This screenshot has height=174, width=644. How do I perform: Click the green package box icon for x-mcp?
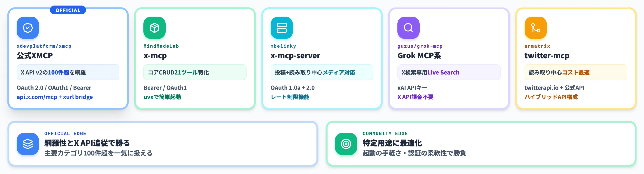[x=155, y=28]
